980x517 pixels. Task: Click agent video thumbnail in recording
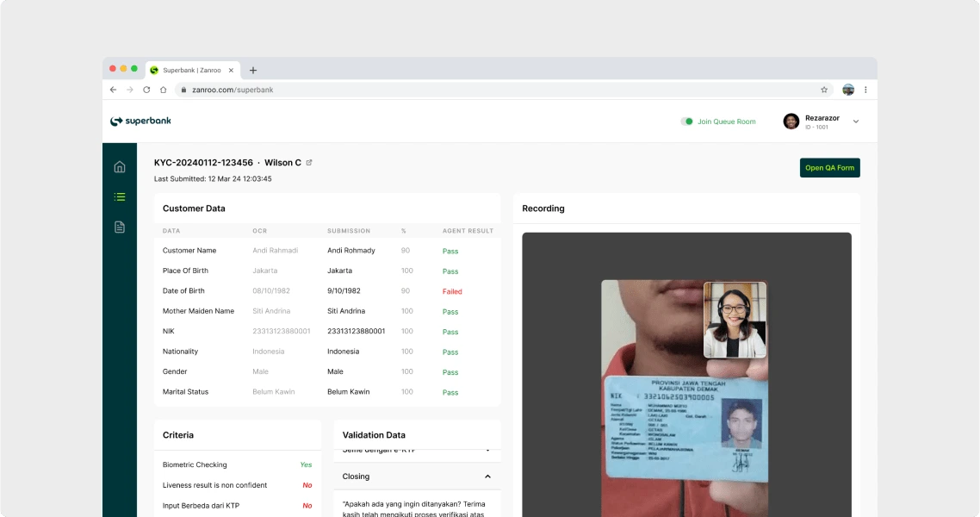[x=735, y=320]
